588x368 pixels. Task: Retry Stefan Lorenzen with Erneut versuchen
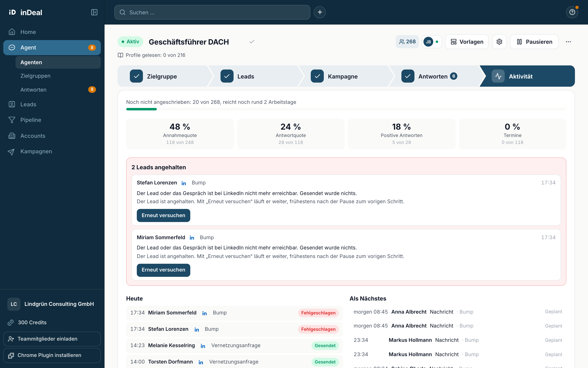pos(164,215)
